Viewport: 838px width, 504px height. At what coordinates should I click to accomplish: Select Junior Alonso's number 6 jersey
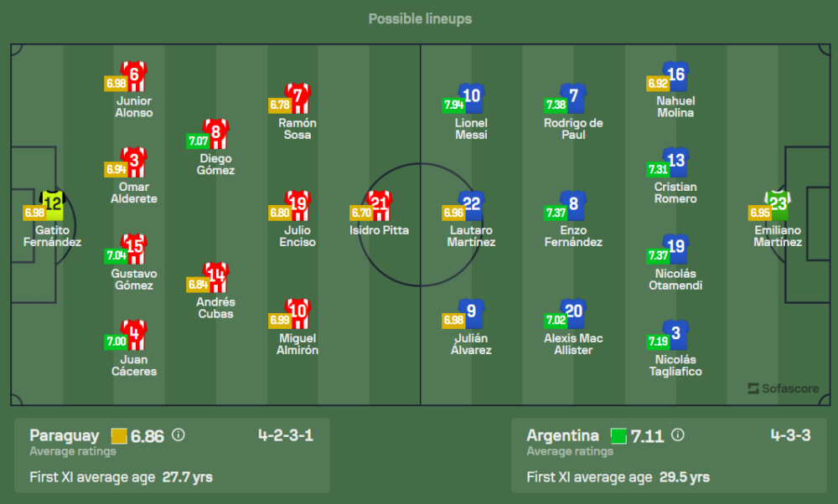tap(133, 75)
